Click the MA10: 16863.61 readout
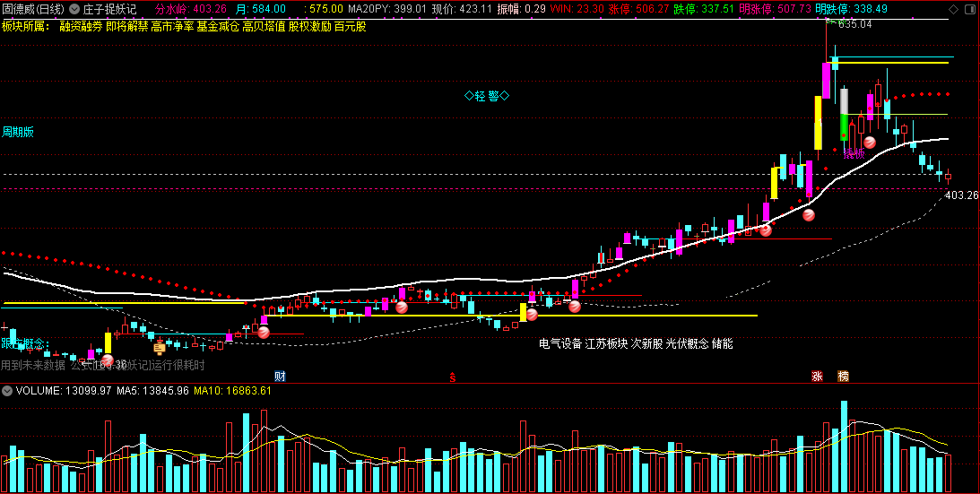 [x=232, y=391]
